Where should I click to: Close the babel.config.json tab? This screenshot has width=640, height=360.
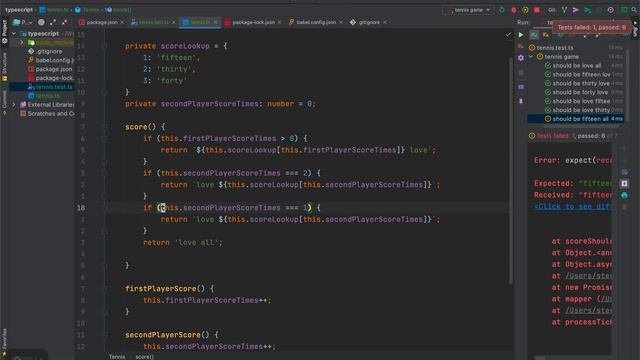point(341,22)
